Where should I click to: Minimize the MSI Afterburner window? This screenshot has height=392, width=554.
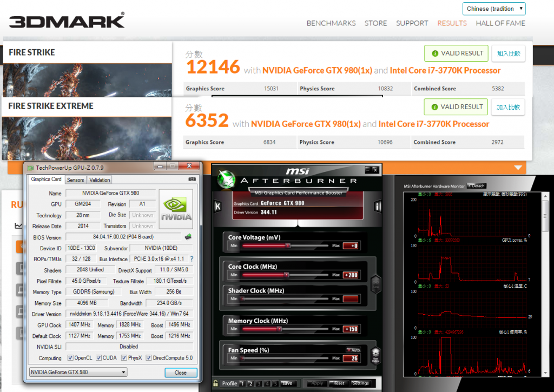tap(368, 170)
